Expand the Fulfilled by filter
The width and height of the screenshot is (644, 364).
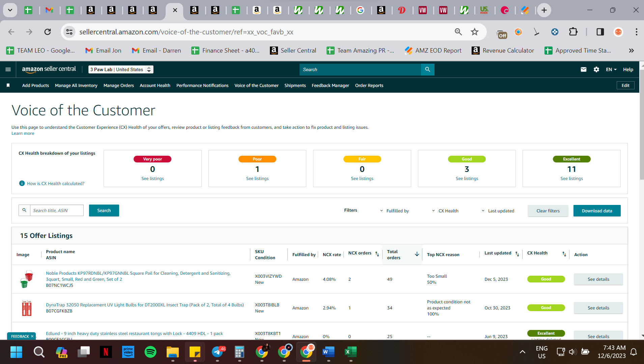394,211
